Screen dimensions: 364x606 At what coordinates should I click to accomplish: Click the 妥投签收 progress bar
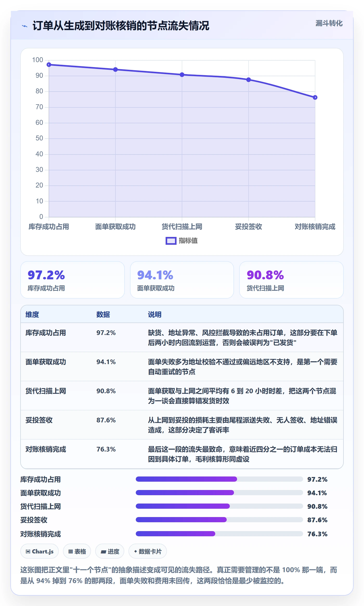219,520
